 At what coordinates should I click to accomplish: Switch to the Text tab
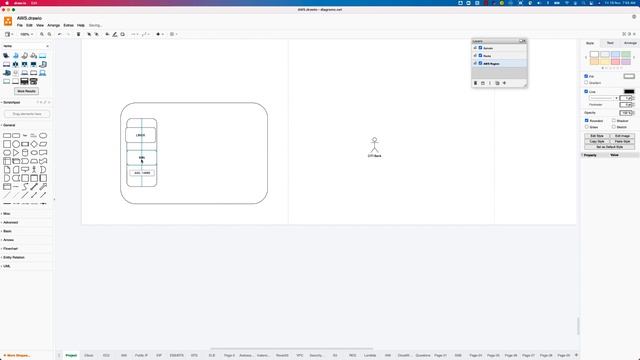click(x=610, y=43)
